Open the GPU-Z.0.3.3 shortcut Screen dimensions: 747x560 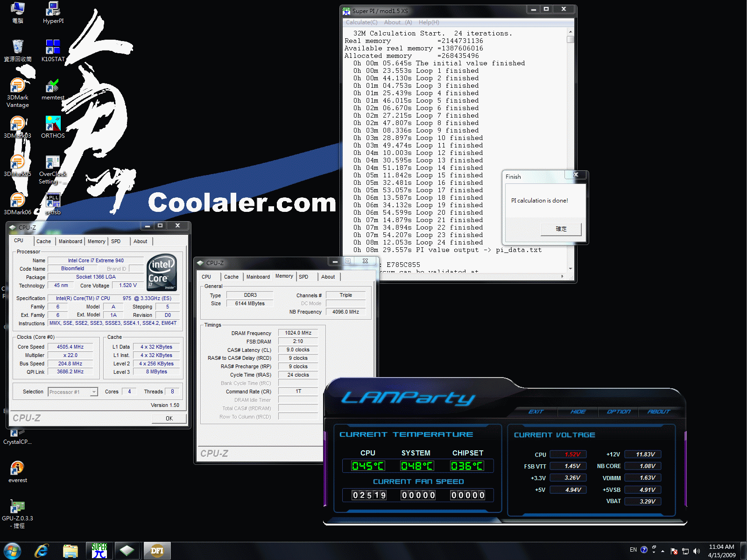coord(18,514)
